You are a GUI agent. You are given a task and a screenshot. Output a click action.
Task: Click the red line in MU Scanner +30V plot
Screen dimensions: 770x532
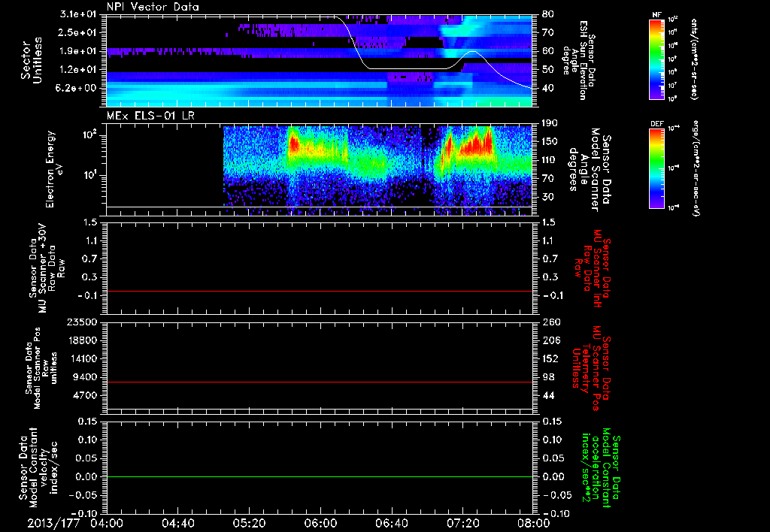pos(319,292)
